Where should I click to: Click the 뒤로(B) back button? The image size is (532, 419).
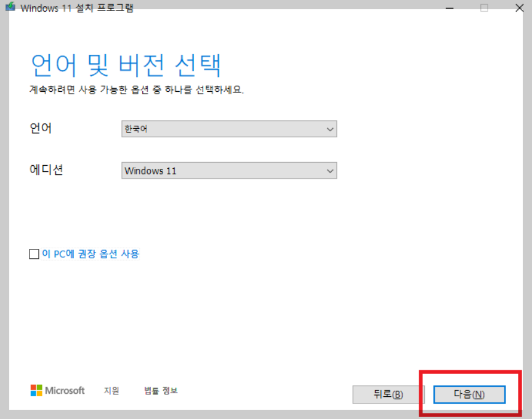click(x=388, y=394)
